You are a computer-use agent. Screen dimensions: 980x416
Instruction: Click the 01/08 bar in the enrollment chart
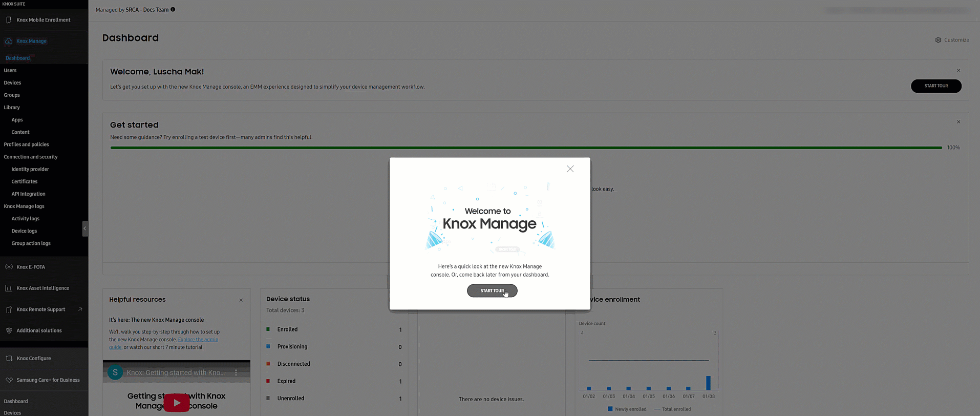point(708,383)
